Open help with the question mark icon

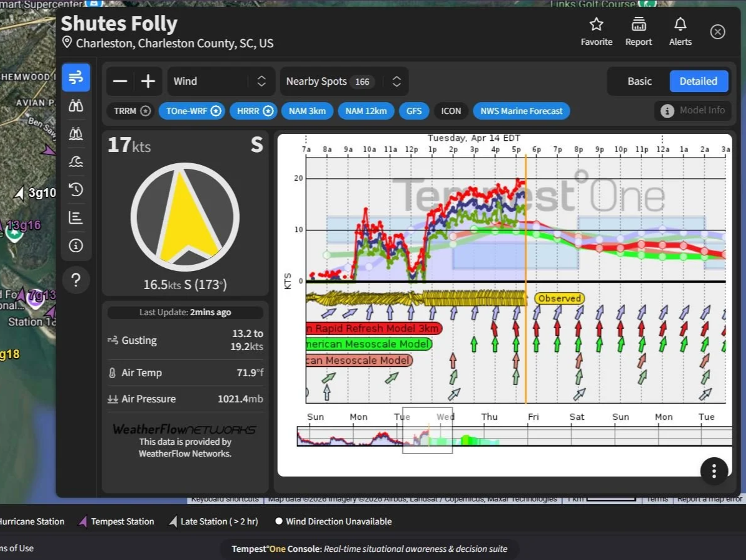point(76,280)
